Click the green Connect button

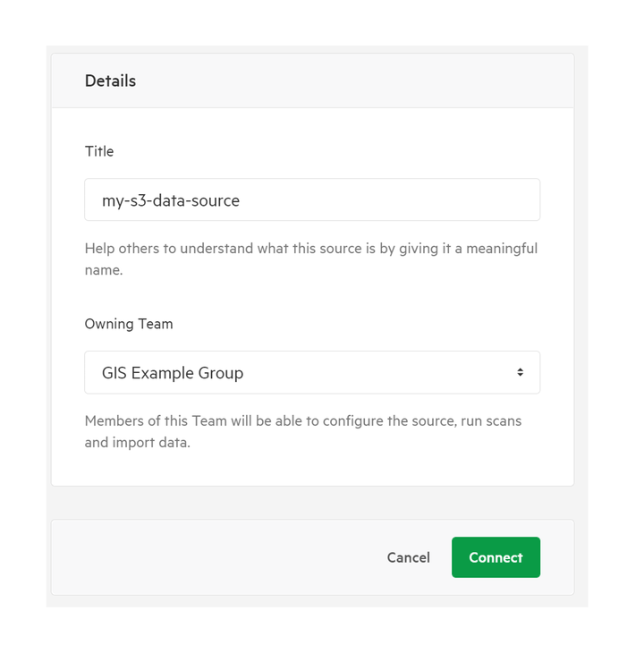pos(496,557)
